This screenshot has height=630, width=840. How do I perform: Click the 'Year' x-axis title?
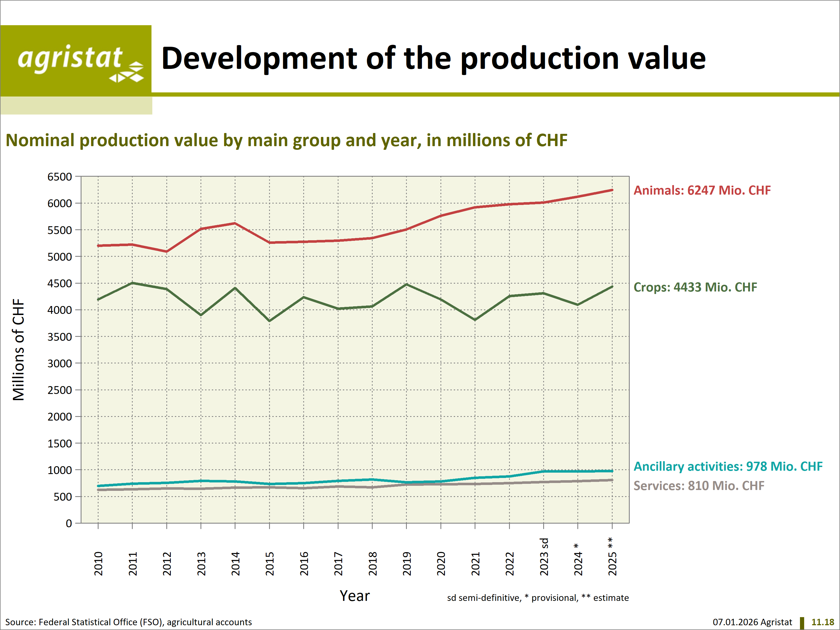pyautogui.click(x=354, y=596)
